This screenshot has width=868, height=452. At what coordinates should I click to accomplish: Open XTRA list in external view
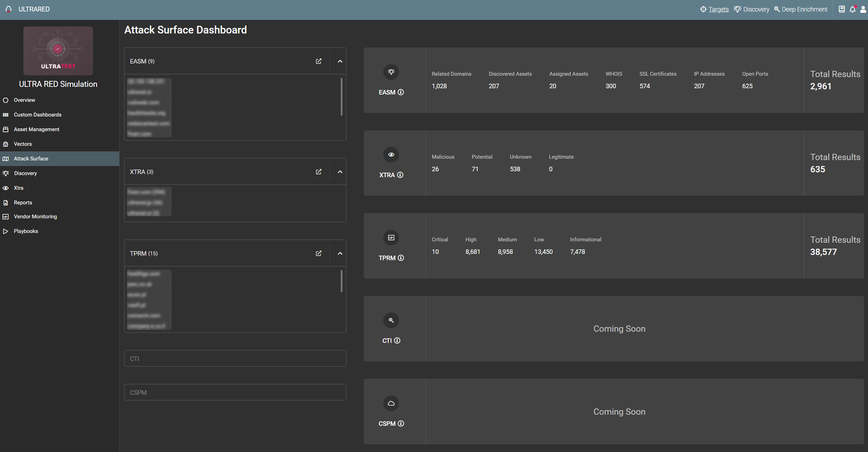318,172
